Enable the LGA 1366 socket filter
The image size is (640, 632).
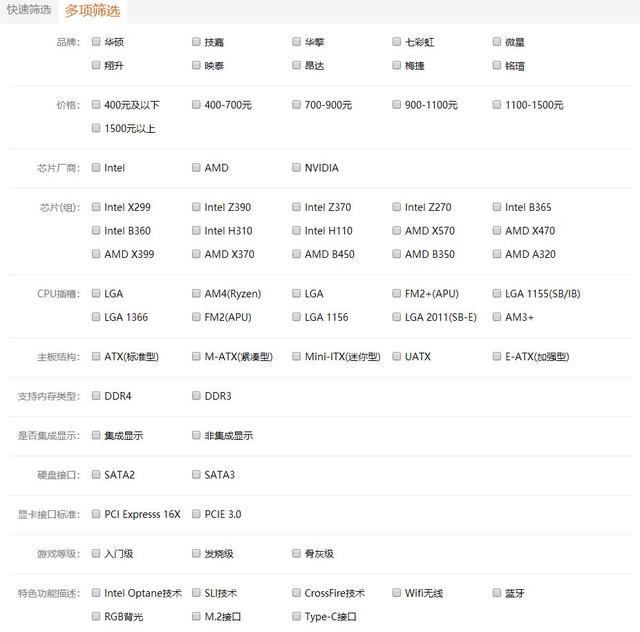[96, 317]
